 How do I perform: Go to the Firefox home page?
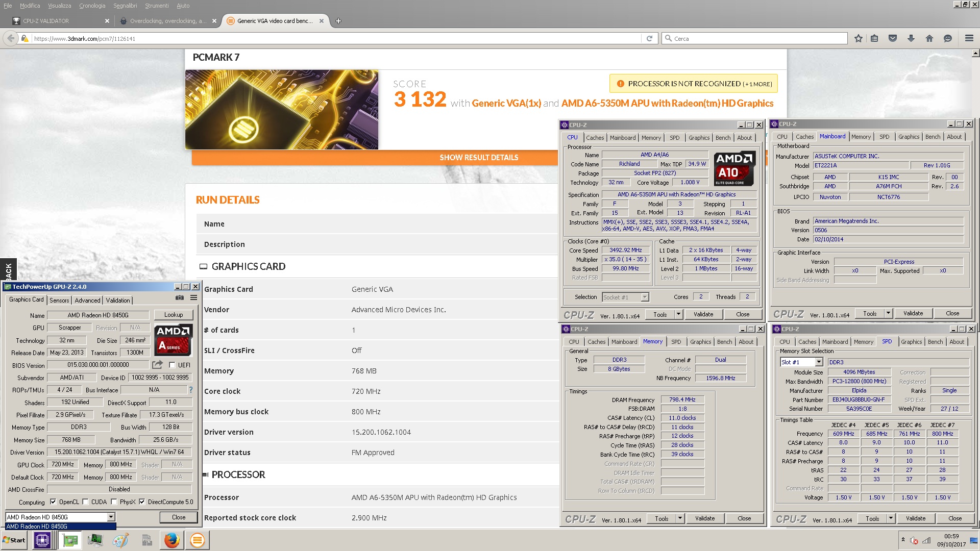tap(929, 38)
